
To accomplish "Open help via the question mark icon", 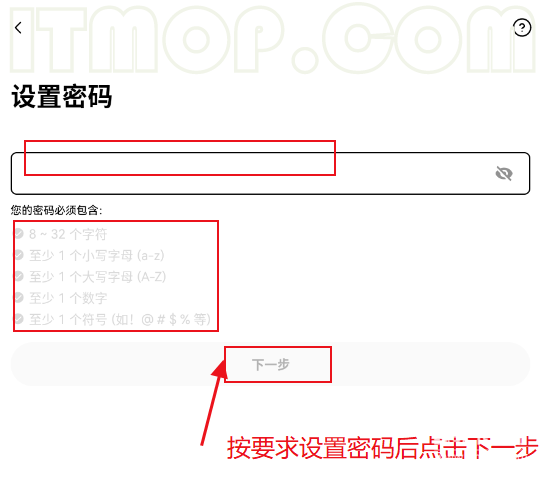I will (x=522, y=28).
